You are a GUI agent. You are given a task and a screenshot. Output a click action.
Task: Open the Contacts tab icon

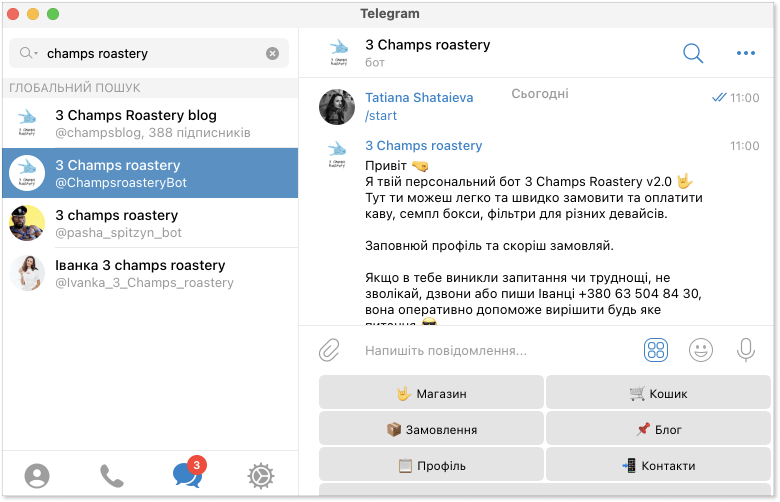coord(37,476)
